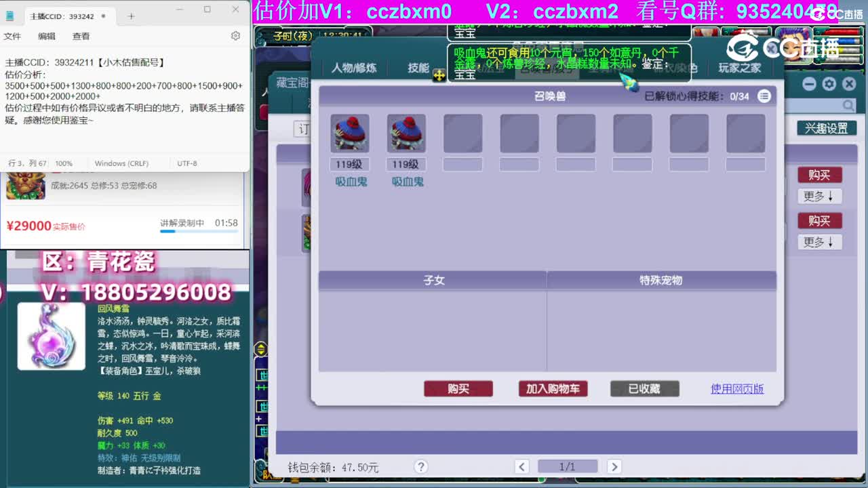Click 加入购物车 button
The image size is (868, 488).
click(553, 388)
